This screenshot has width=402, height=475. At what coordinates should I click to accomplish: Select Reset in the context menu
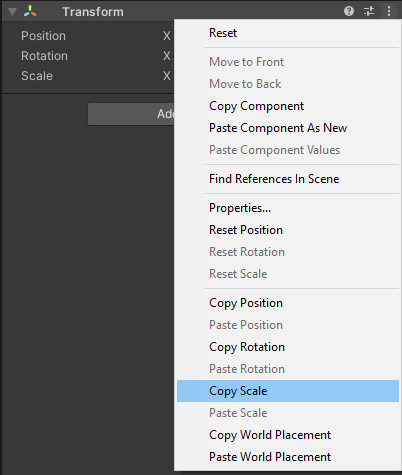pos(288,33)
